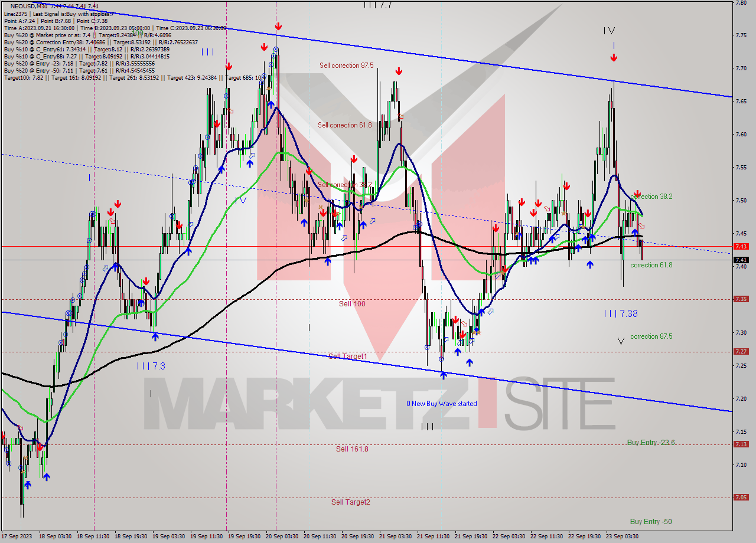Image resolution: width=756 pixels, height=543 pixels.
Task: Click the '21 Sep 11:30' time axis label
Action: click(x=433, y=537)
